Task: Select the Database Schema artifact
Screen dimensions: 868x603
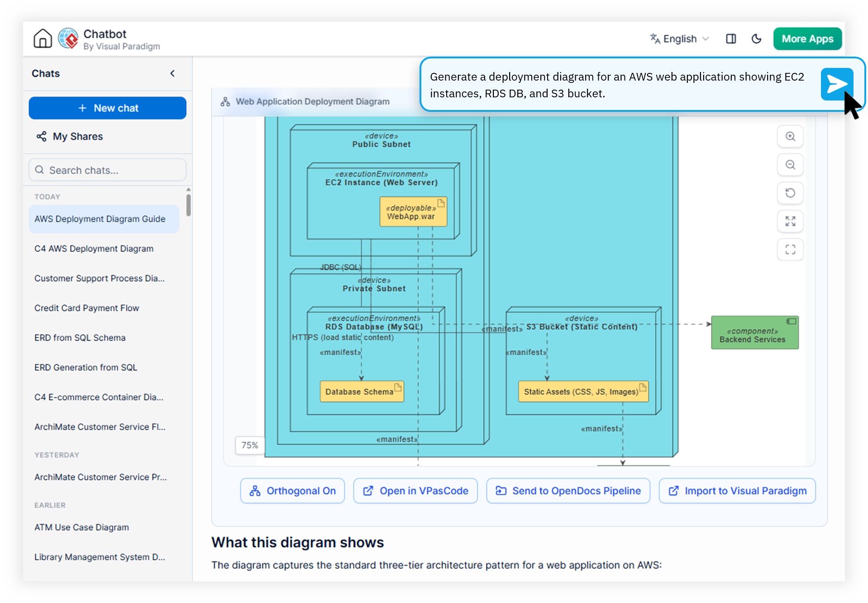Action: 362,392
